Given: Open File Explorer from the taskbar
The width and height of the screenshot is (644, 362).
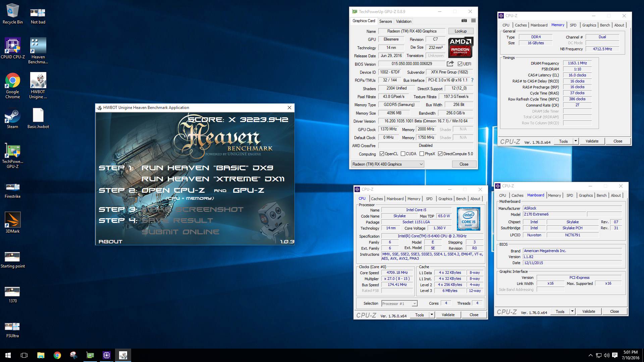Looking at the screenshot, I should point(41,355).
